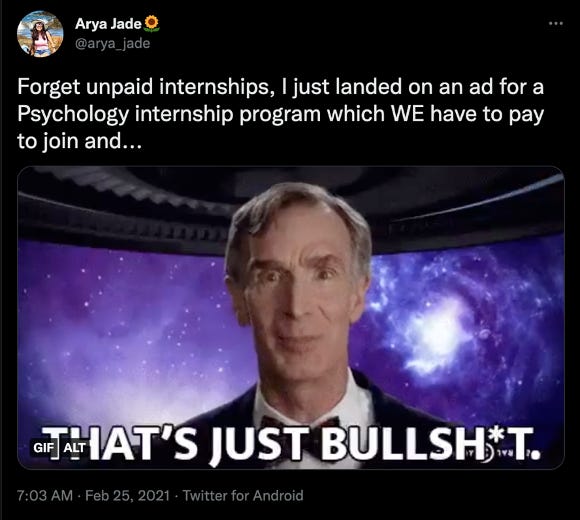
Task: Open the Twitter for Android source link
Action: pos(243,496)
